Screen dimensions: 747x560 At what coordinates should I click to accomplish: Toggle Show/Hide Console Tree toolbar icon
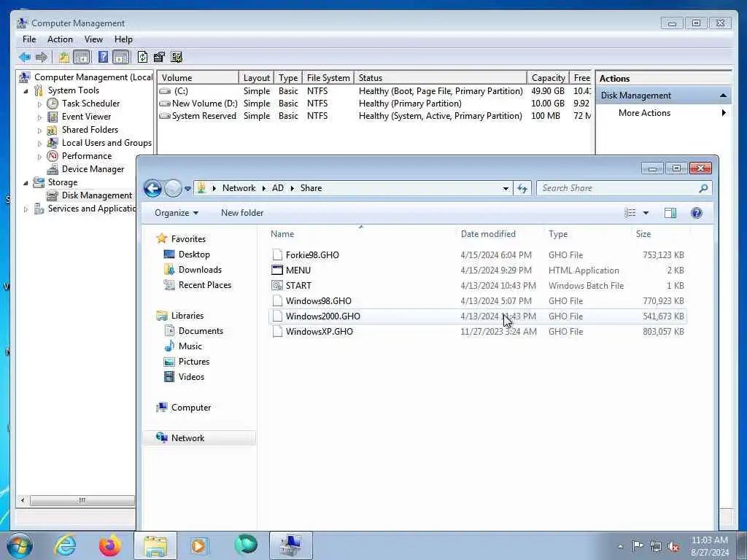(x=82, y=57)
